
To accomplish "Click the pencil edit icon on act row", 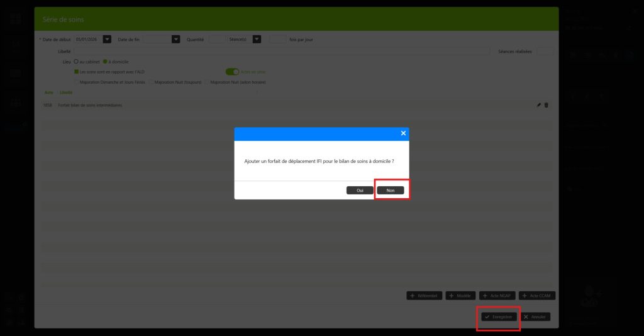I will (x=538, y=105).
